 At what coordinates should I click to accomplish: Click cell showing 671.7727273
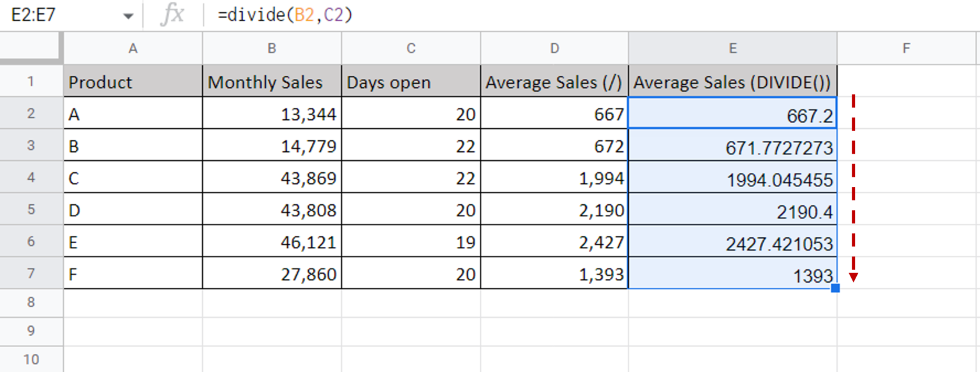coord(732,146)
